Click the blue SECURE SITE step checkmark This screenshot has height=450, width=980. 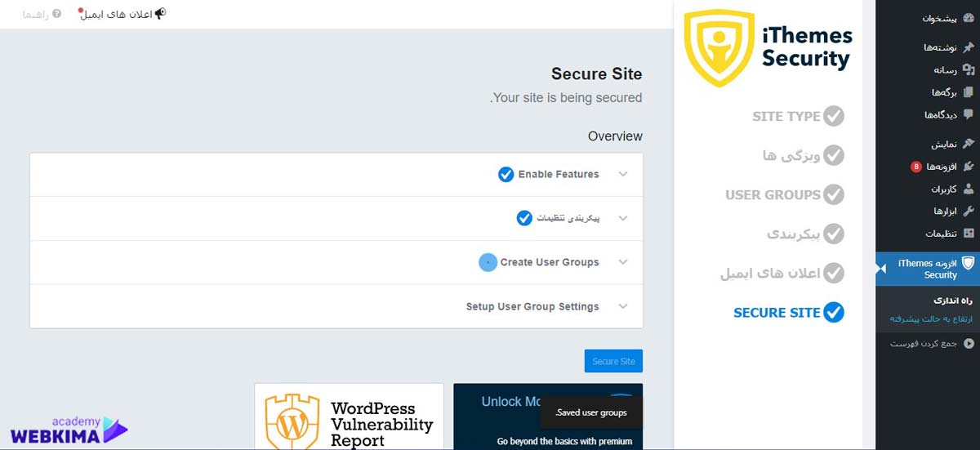(x=833, y=312)
